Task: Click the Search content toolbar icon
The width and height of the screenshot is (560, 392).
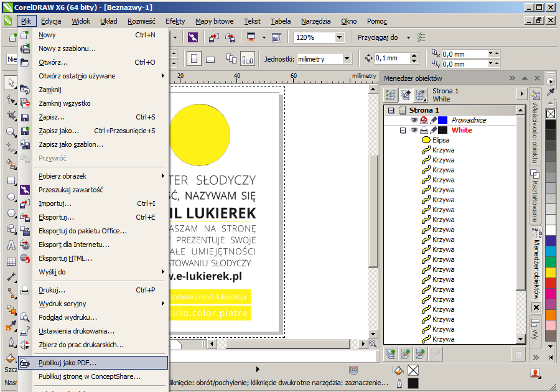Action: tap(193, 37)
